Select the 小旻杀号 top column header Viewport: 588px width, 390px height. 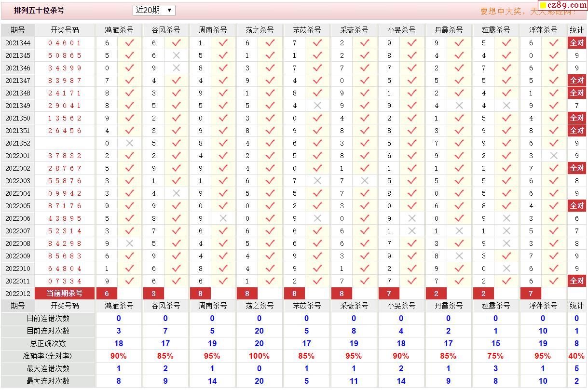click(401, 30)
